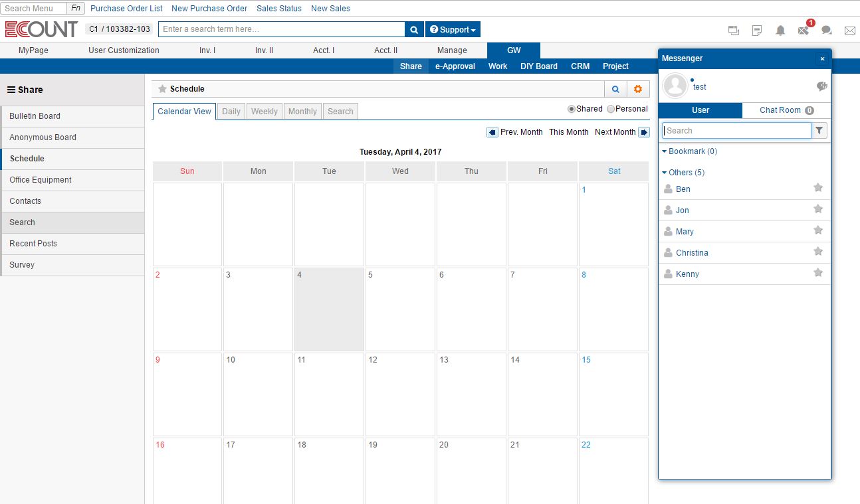Open the Support dropdown

point(453,29)
